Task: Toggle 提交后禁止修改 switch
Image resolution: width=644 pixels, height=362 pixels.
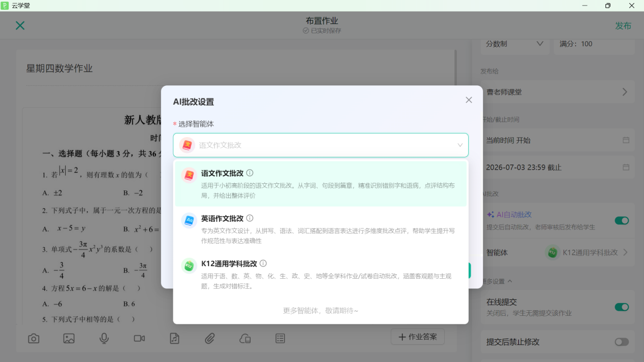Action: pos(622,342)
